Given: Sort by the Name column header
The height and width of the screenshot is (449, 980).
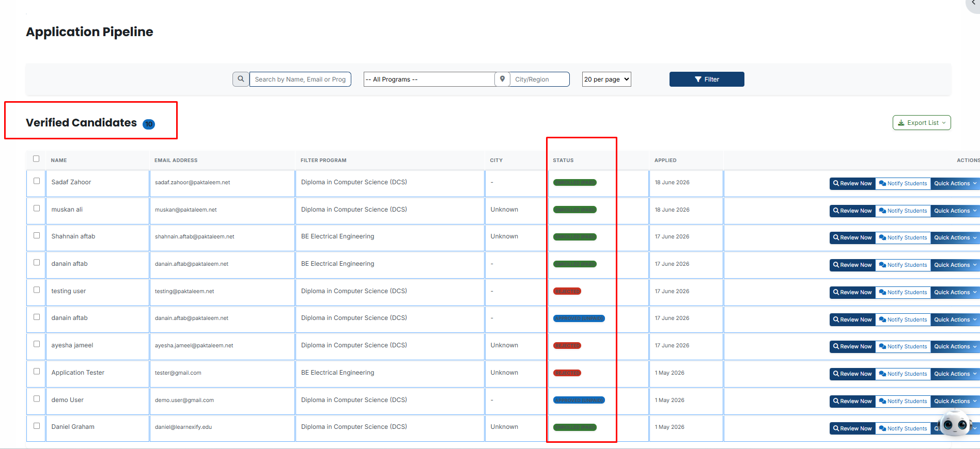Looking at the screenshot, I should coord(59,161).
